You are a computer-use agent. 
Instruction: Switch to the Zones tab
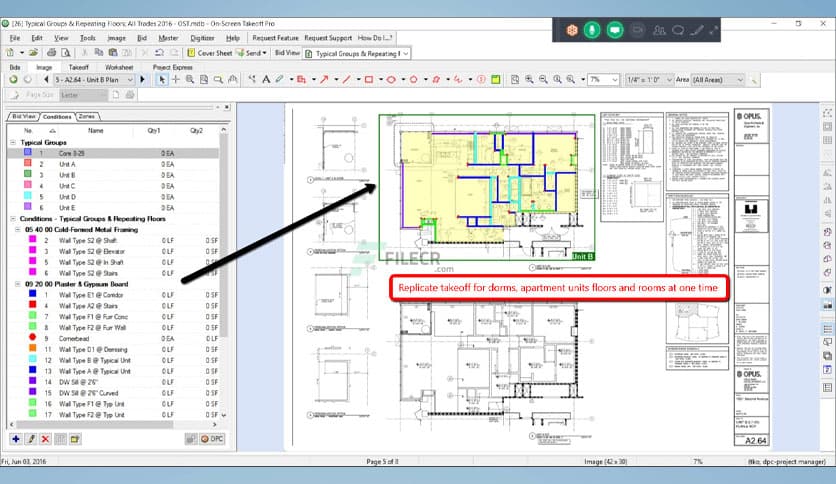87,116
